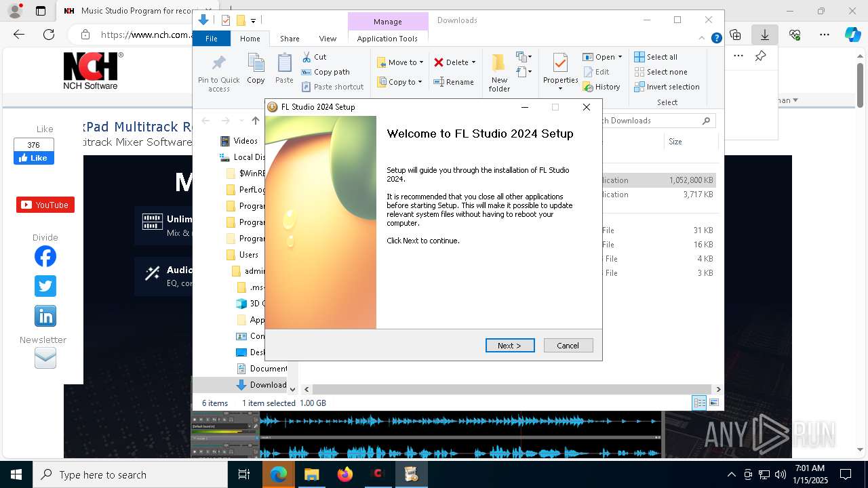This screenshot has height=488, width=868.
Task: Switch to Details view icon
Action: tap(699, 403)
